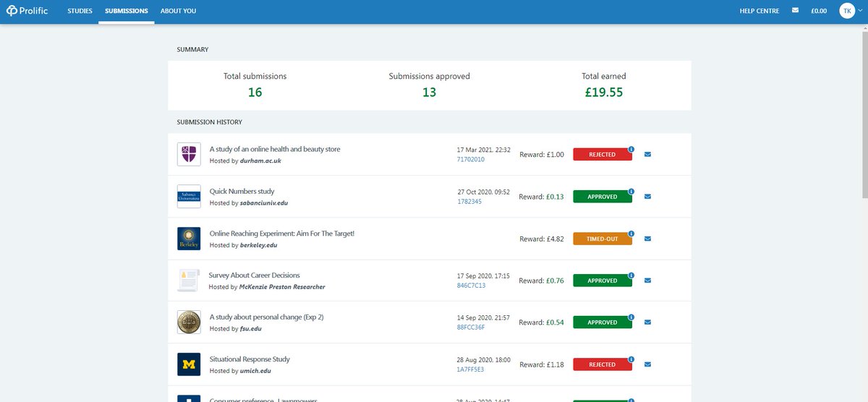The image size is (868, 402).
Task: Click the £0.13 reward amount
Action: 555,197
